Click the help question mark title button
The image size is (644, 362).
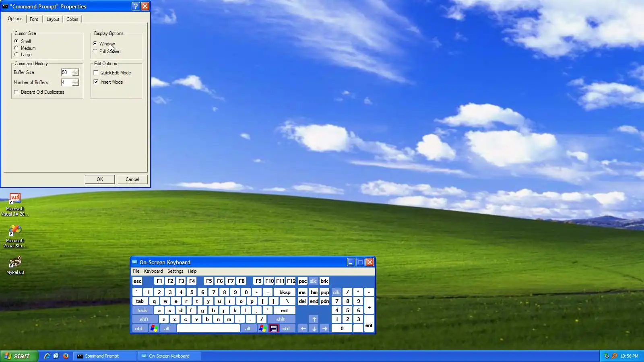[x=136, y=6]
